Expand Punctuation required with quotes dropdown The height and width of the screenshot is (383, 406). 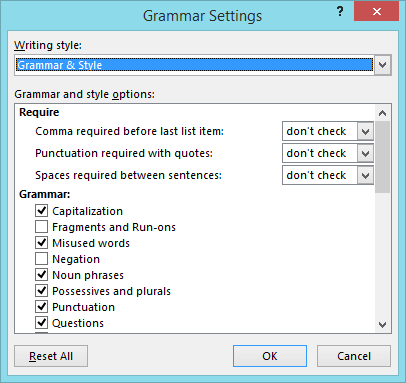coord(365,153)
